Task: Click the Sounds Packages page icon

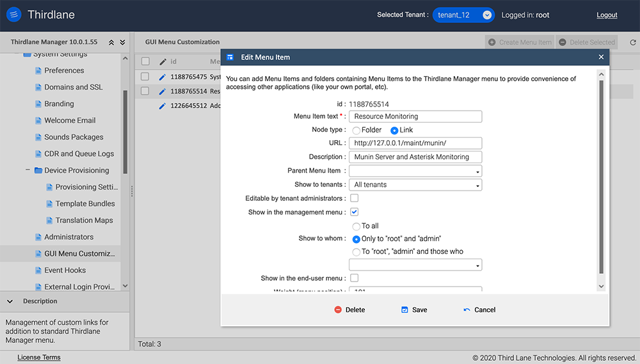Action: pyautogui.click(x=38, y=137)
